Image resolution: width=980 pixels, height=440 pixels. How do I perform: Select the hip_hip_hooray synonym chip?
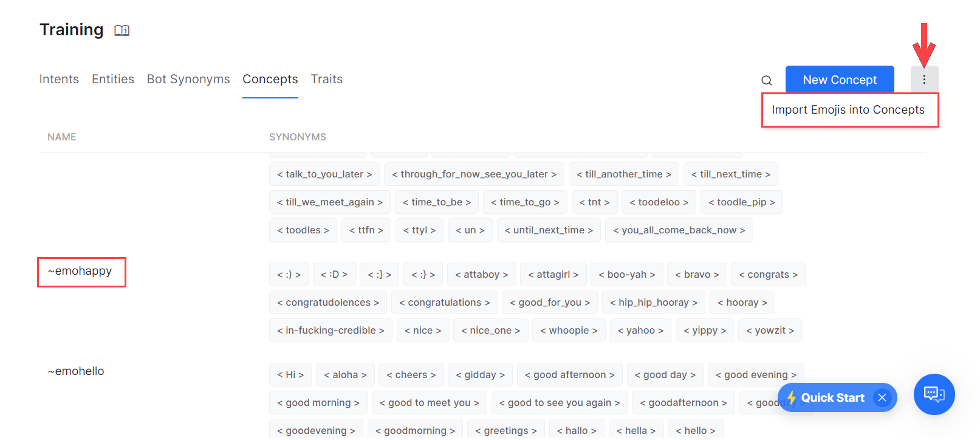(654, 303)
